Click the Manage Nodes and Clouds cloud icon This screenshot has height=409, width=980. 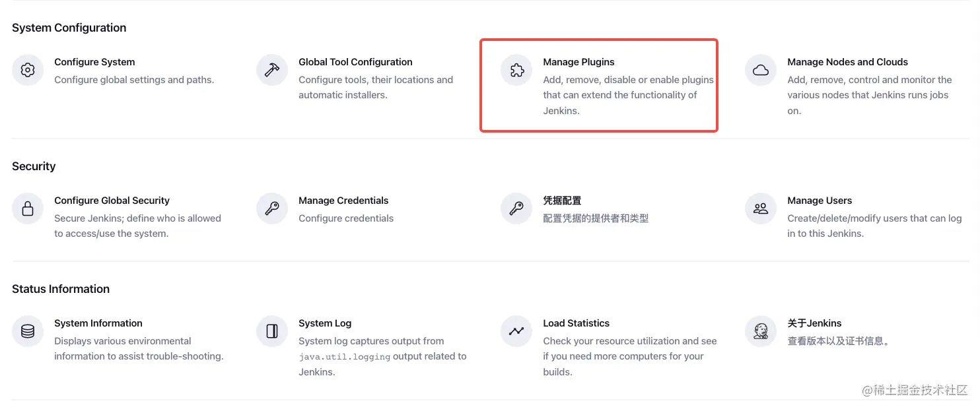[x=761, y=70]
